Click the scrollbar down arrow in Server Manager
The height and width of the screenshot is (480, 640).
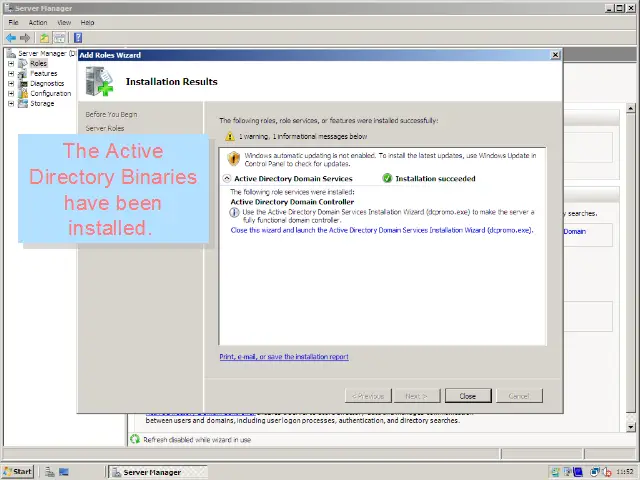(x=631, y=427)
